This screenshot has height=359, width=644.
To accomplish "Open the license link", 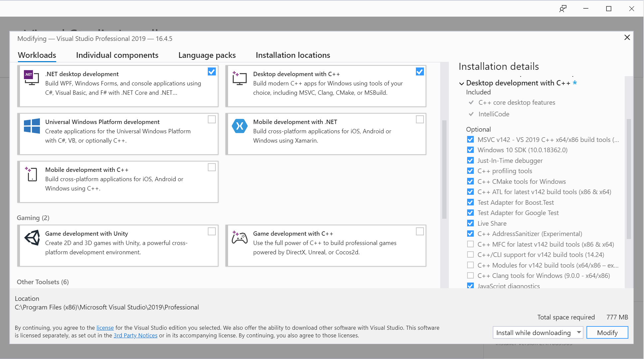I will coord(105,328).
